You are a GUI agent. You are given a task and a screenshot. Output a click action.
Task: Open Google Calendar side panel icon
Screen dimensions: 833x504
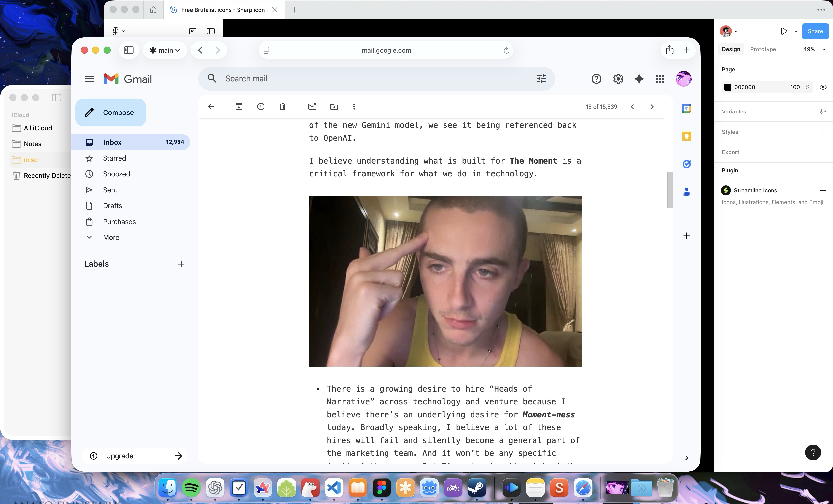click(687, 109)
